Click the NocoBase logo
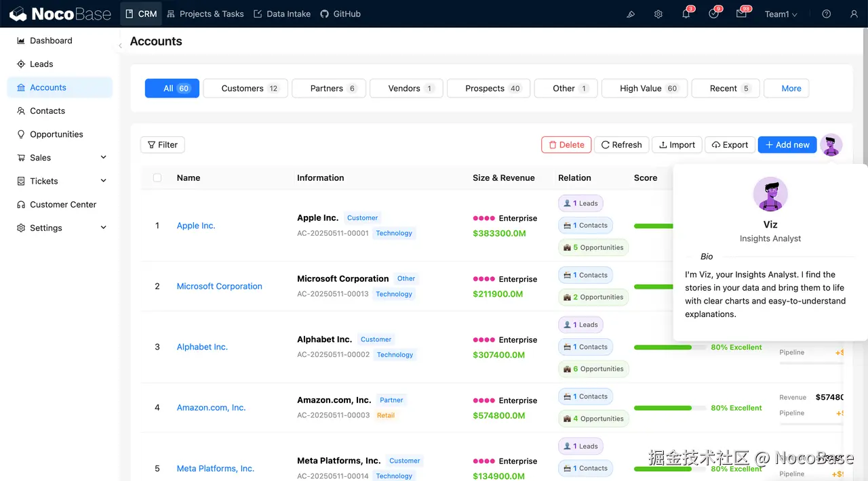The width and height of the screenshot is (868, 481). 60,14
